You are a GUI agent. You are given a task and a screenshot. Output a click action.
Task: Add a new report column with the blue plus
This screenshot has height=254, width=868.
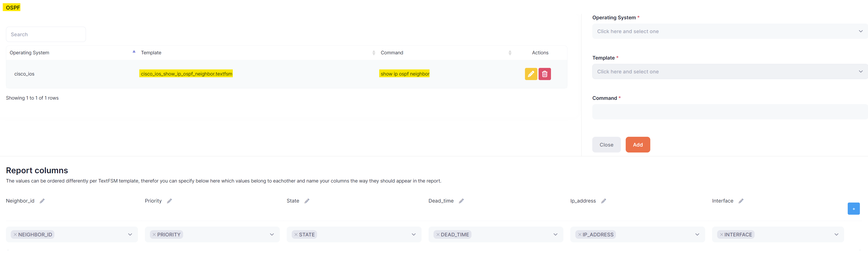pos(853,208)
